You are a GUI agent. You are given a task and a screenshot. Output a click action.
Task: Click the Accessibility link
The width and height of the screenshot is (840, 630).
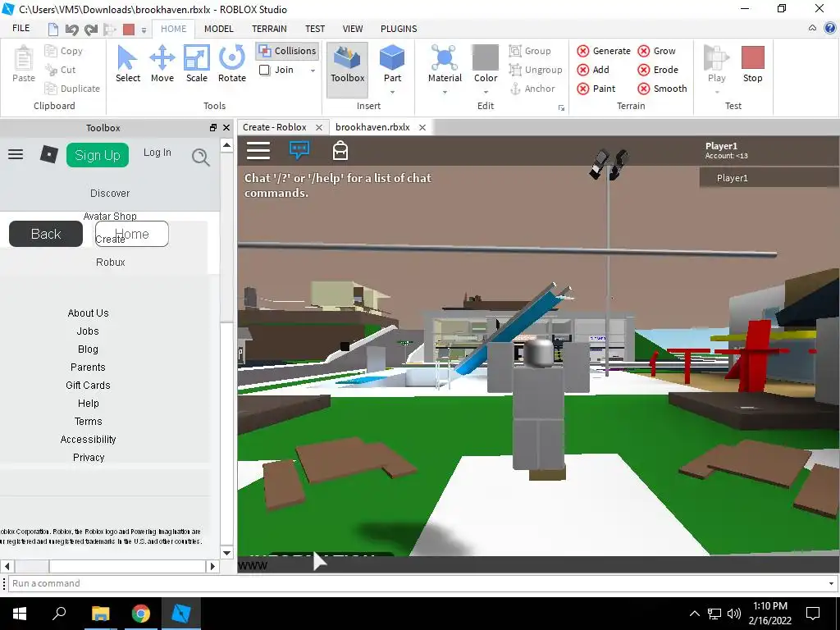point(88,440)
